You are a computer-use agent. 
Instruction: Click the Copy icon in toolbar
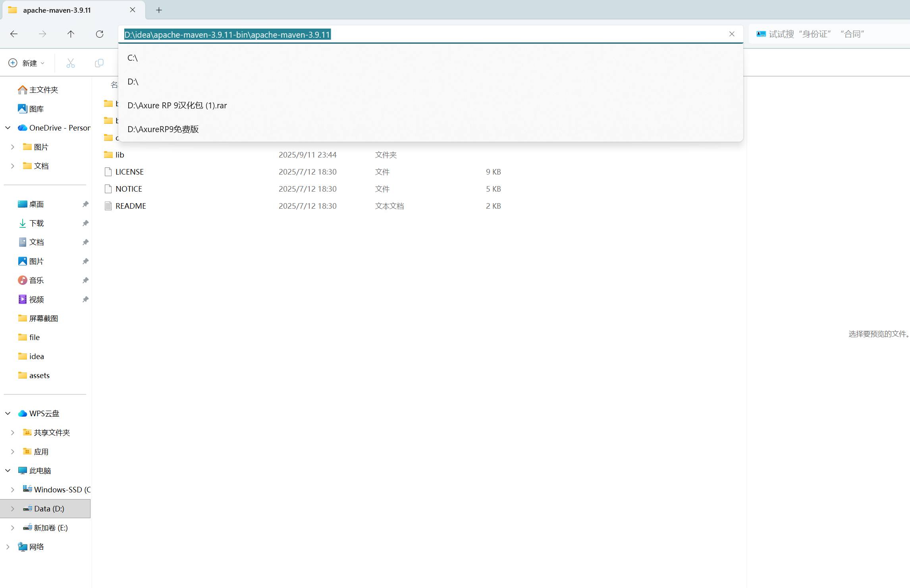99,63
